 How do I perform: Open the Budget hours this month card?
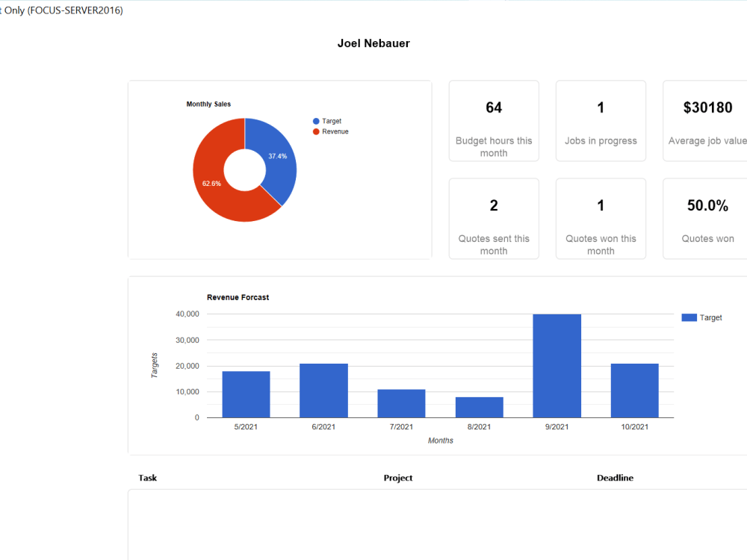tap(494, 121)
